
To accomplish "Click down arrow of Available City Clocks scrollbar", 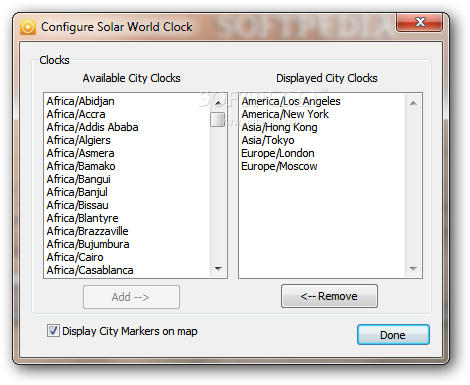I will tap(218, 268).
